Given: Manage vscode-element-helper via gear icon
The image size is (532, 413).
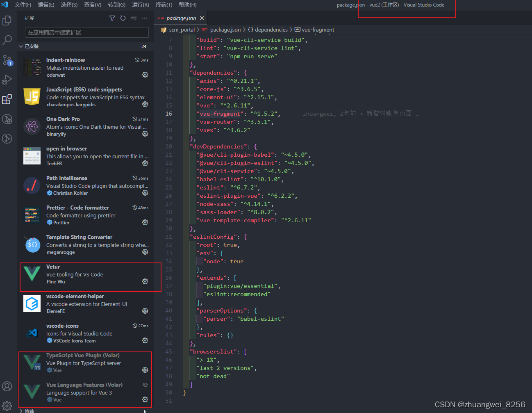Looking at the screenshot, I should point(145,311).
